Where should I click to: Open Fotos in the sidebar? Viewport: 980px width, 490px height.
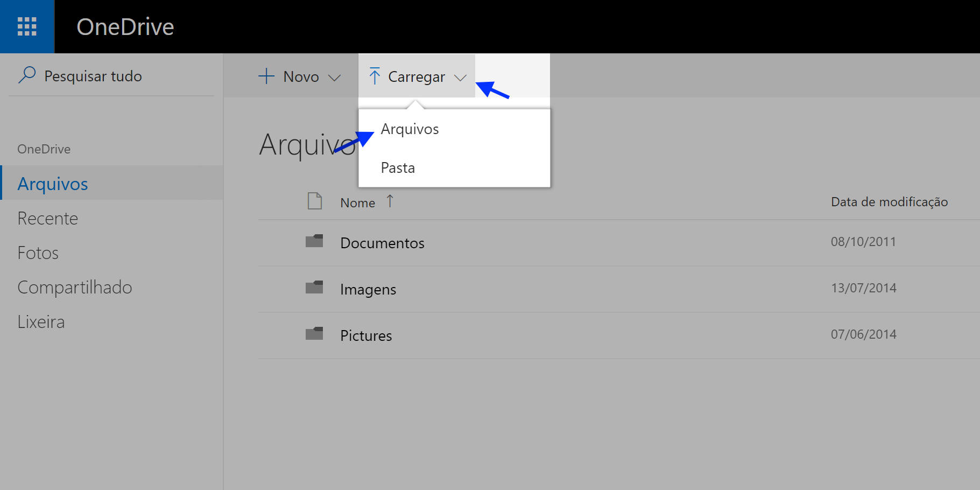click(111, 253)
